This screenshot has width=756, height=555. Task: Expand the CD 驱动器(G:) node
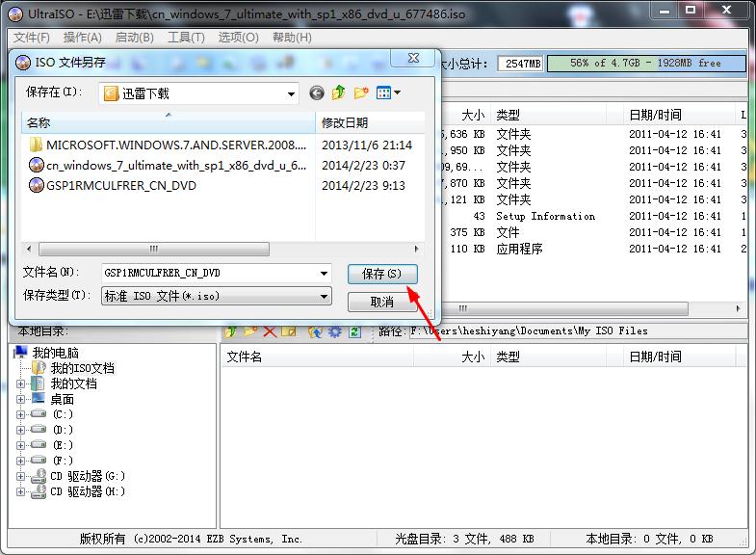click(20, 476)
